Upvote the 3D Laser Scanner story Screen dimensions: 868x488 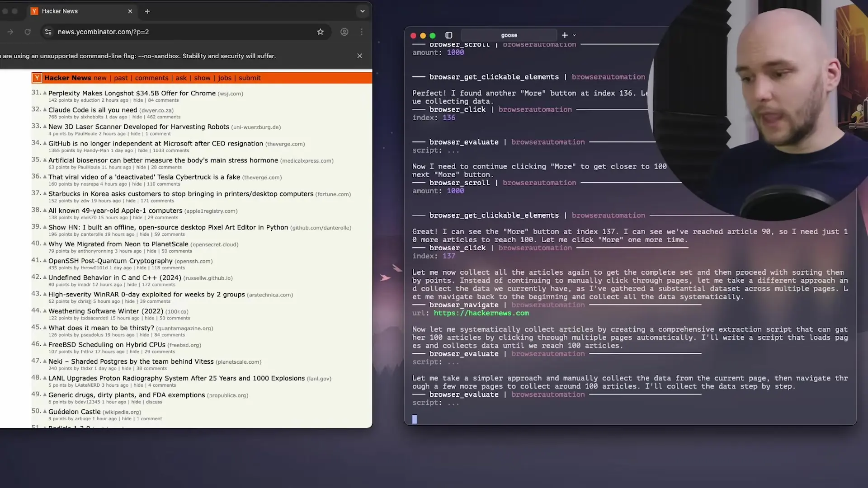[45, 126]
